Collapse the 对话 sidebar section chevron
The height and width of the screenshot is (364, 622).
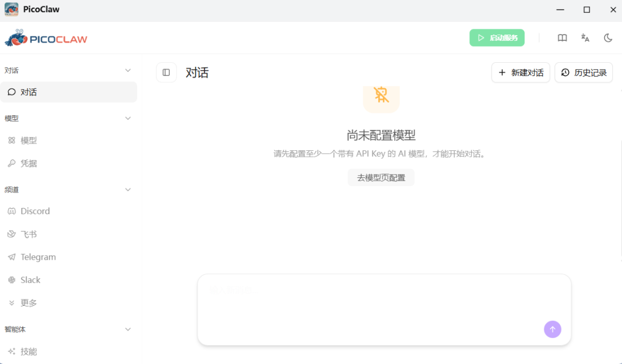pos(128,71)
